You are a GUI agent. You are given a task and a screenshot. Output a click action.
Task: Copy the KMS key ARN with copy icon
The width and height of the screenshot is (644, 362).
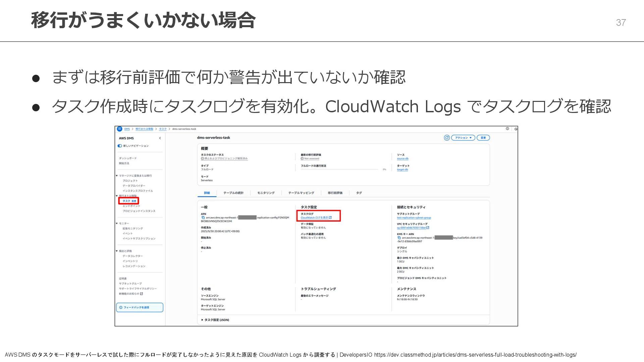[399, 238]
